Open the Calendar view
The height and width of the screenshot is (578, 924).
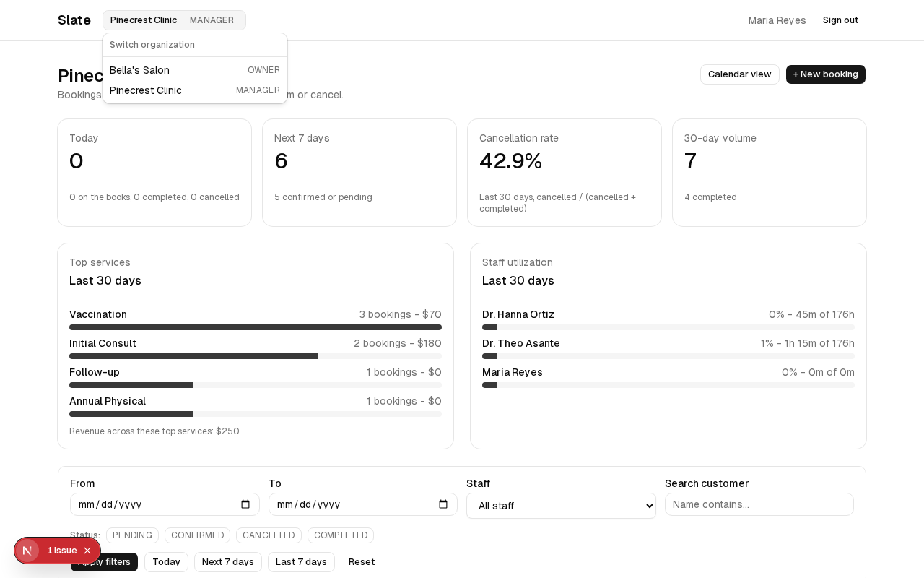(x=739, y=74)
